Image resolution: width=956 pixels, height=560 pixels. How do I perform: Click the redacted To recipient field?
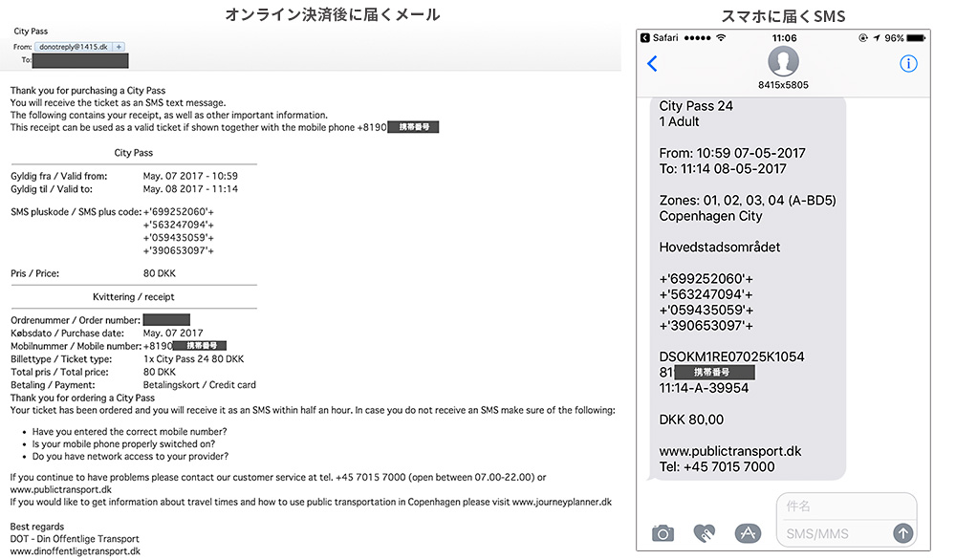80,60
